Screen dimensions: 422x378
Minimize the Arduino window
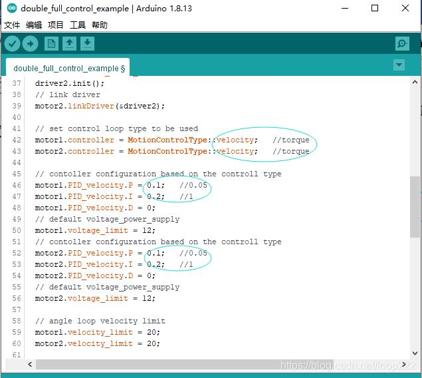pos(345,8)
